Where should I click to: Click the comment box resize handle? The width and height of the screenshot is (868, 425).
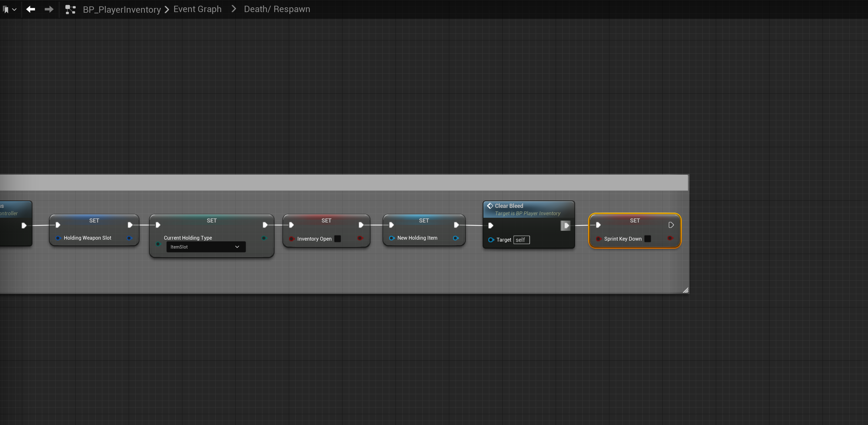click(x=685, y=290)
